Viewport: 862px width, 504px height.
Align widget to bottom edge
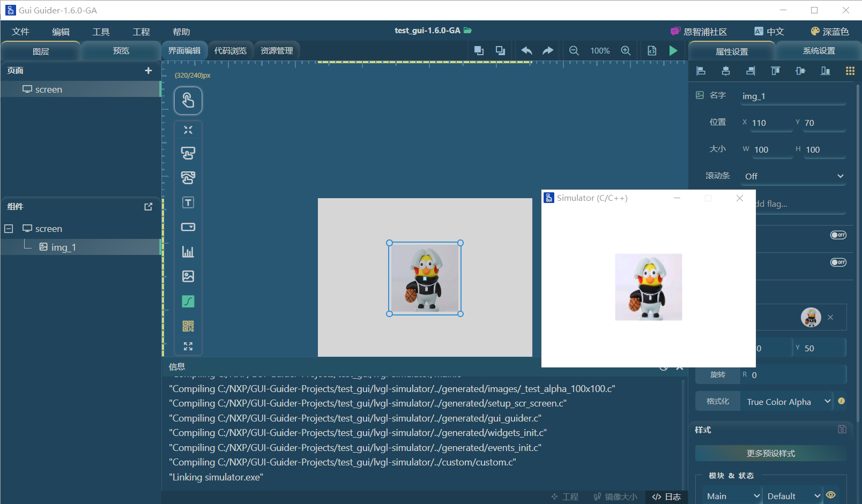pos(826,71)
